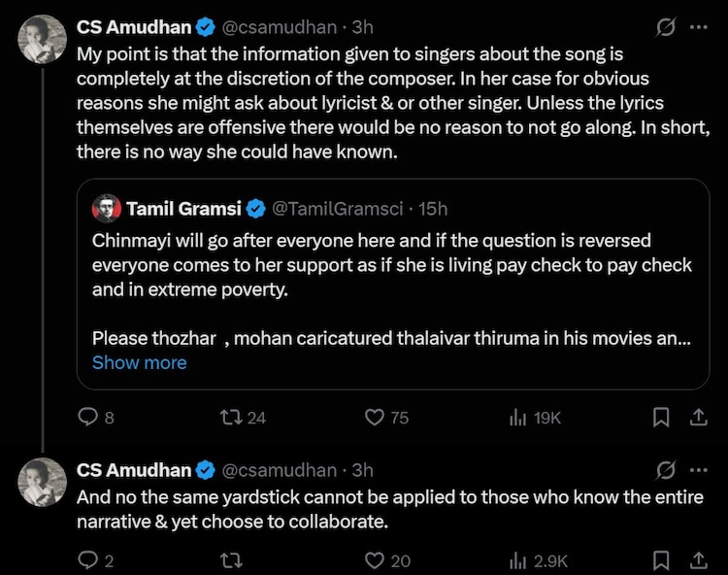Click CS Amudhan avatar on first tweet
The height and width of the screenshot is (575, 728).
pos(43,40)
